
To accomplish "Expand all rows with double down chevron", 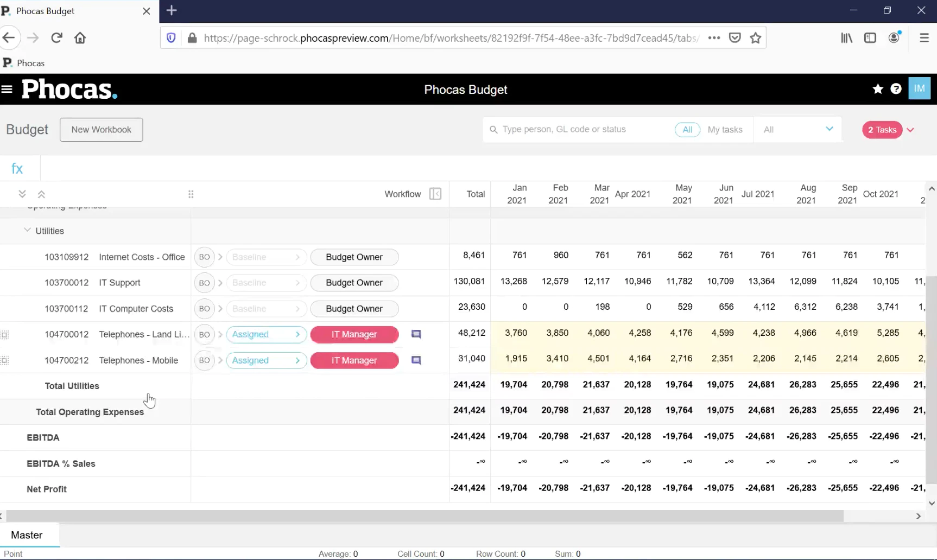I will tap(22, 194).
